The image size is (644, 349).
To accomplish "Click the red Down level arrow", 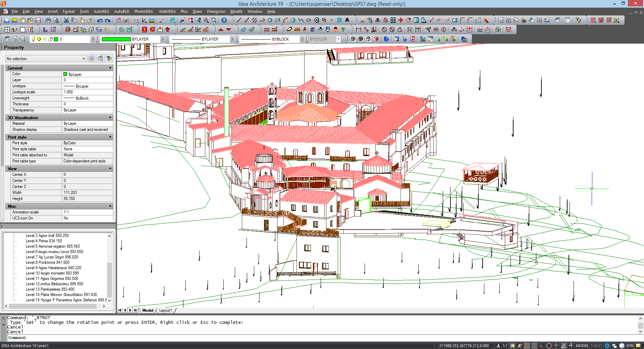I will pos(229,30).
